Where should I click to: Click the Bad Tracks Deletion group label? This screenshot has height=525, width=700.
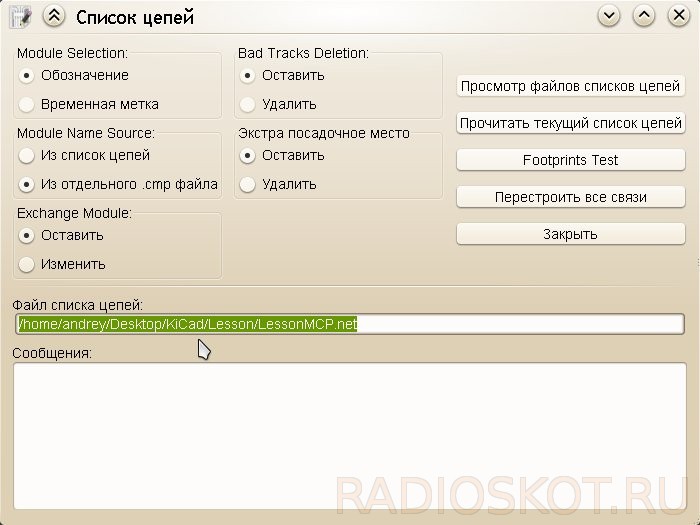[x=303, y=53]
